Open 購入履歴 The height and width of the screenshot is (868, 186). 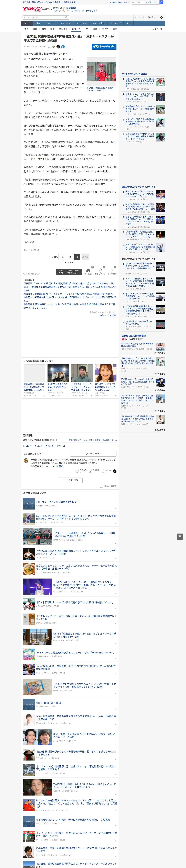point(152,18)
